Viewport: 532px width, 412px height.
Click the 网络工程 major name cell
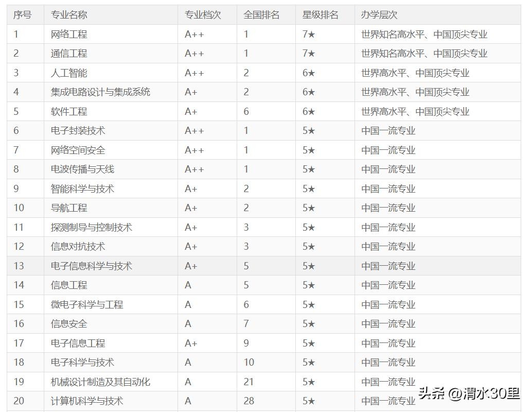[x=69, y=35]
